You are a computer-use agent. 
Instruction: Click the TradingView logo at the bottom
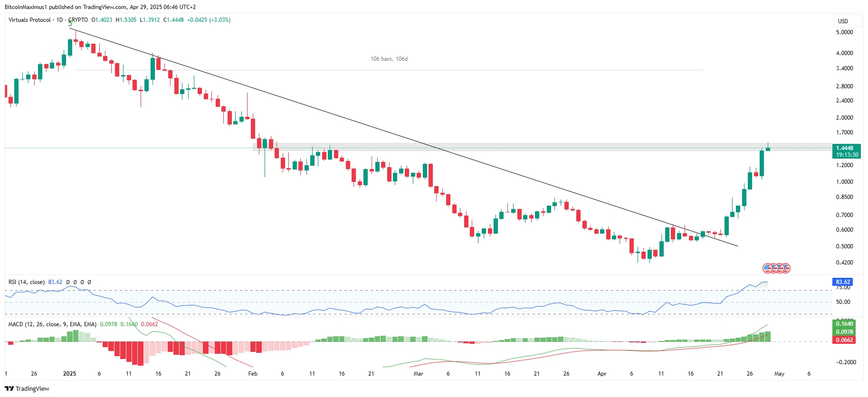(27, 388)
